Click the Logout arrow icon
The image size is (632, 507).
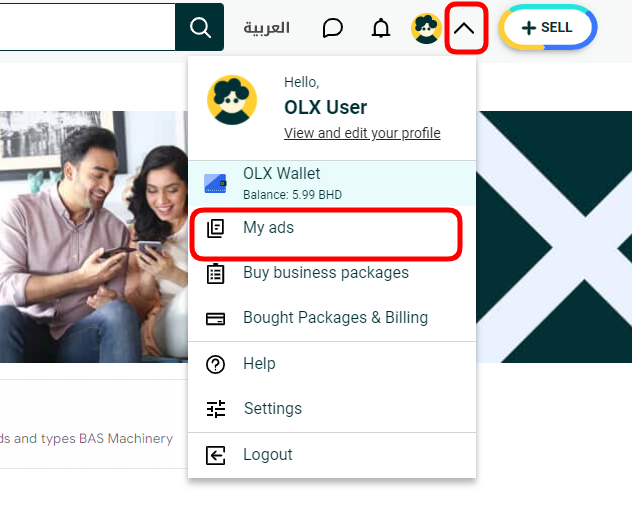[215, 455]
